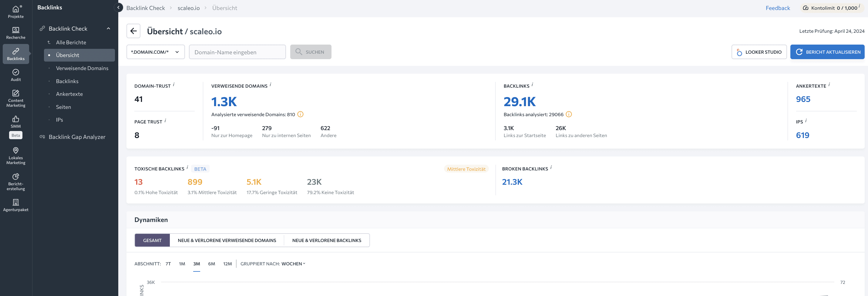The width and height of the screenshot is (868, 296).
Task: Click the 29.1K backlinks value
Action: point(520,102)
